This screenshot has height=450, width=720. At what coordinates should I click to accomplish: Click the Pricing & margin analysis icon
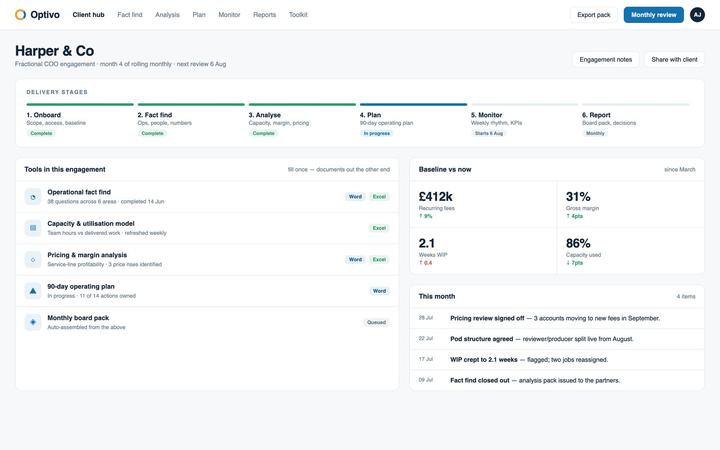pyautogui.click(x=33, y=259)
